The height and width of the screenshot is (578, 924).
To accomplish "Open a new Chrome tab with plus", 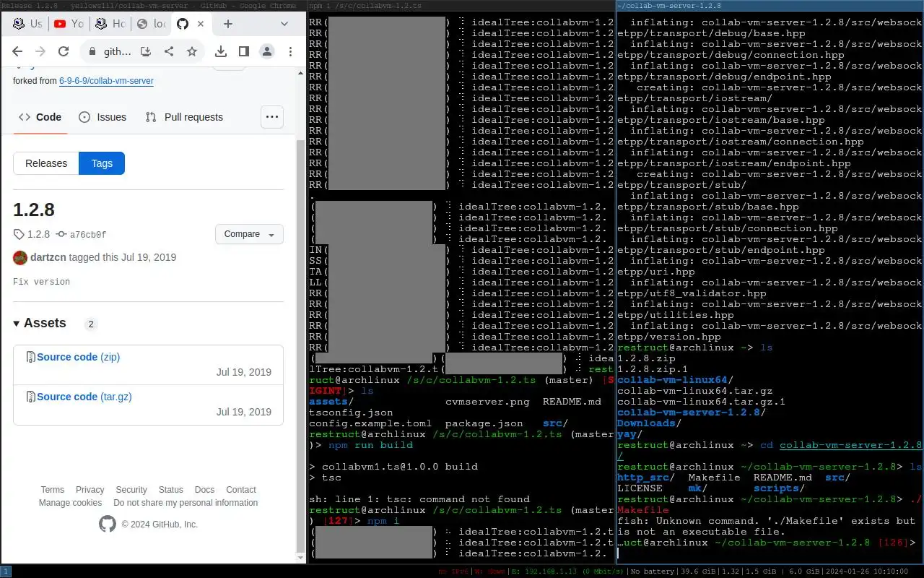I will (228, 24).
